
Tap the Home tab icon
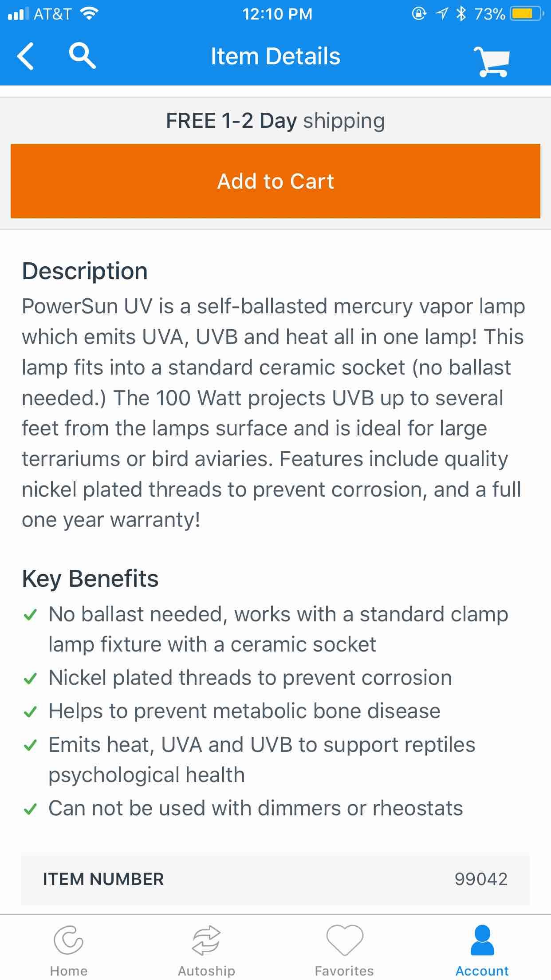68,940
